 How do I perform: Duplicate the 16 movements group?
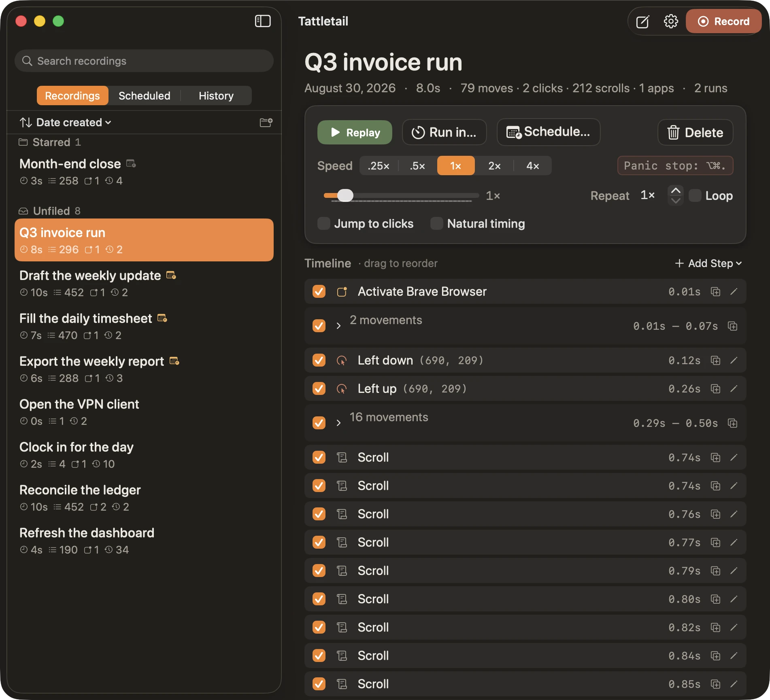point(732,423)
